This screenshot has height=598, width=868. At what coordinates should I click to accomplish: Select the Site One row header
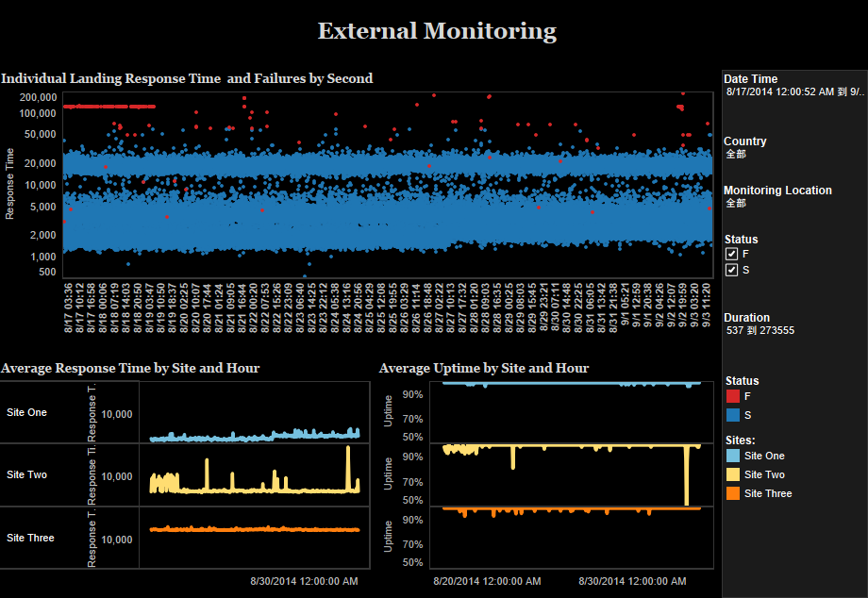click(26, 412)
